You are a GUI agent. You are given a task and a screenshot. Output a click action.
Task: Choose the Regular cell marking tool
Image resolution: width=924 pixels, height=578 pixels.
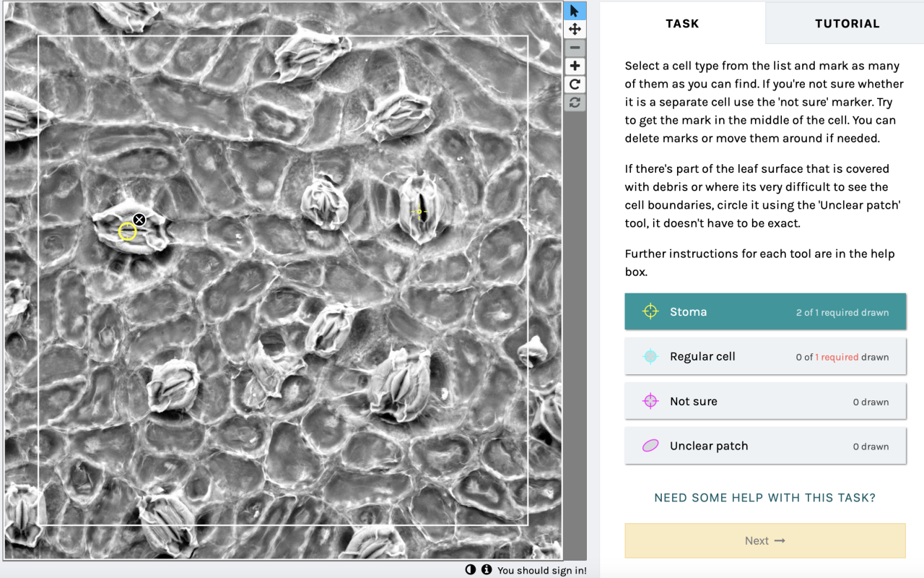765,356
